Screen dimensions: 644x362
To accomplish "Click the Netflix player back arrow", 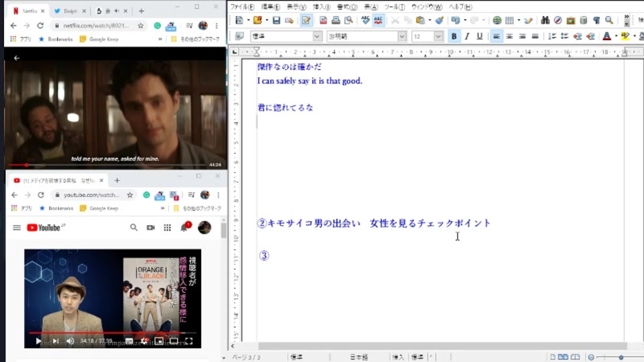I will (x=17, y=58).
